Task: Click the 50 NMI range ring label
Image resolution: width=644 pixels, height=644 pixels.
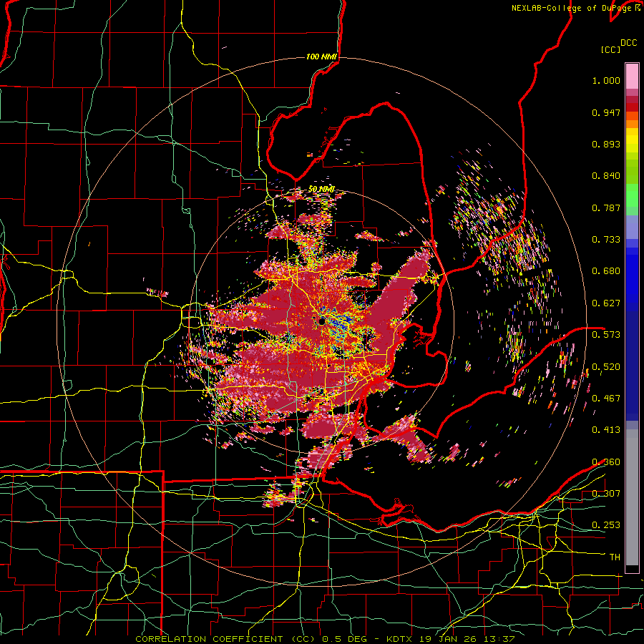Action: point(321,190)
